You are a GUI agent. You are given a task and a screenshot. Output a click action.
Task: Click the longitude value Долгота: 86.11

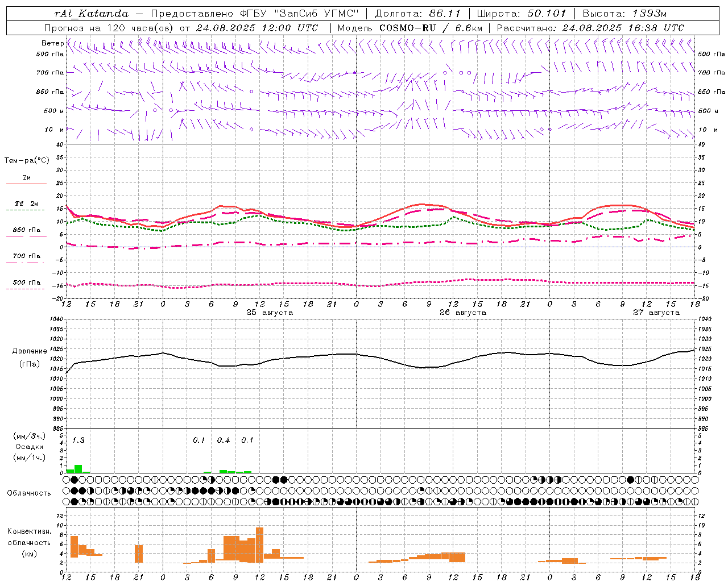(x=418, y=14)
